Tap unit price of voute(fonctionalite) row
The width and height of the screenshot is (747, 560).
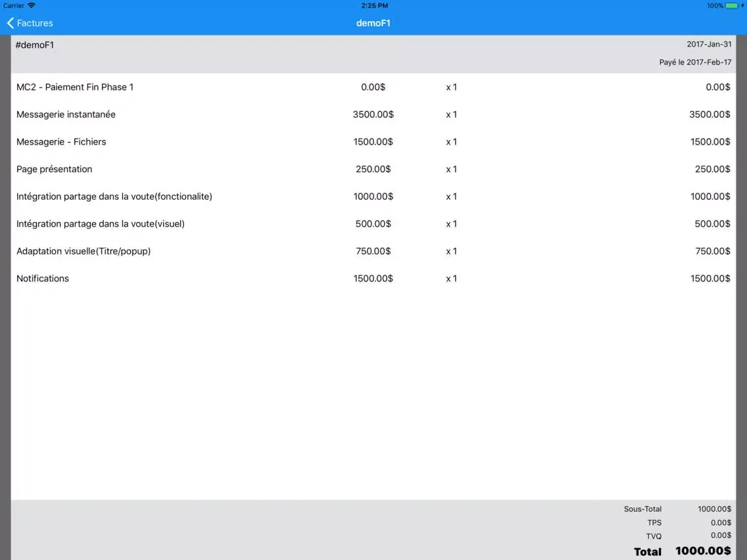373,196
